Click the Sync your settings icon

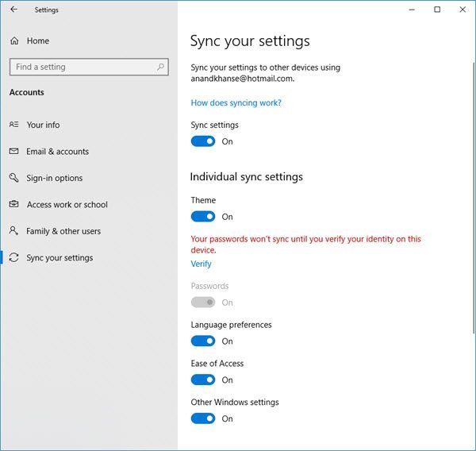13,258
